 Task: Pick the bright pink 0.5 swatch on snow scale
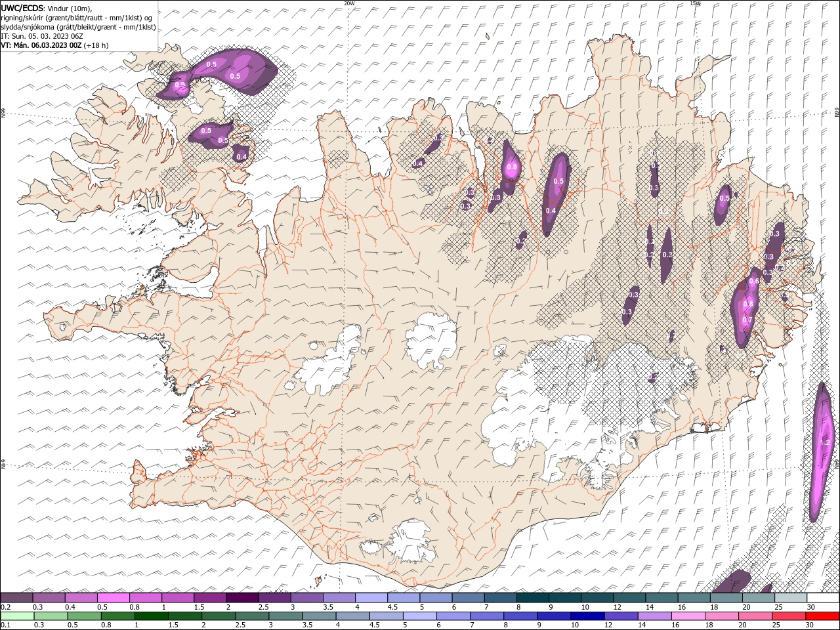113,598
